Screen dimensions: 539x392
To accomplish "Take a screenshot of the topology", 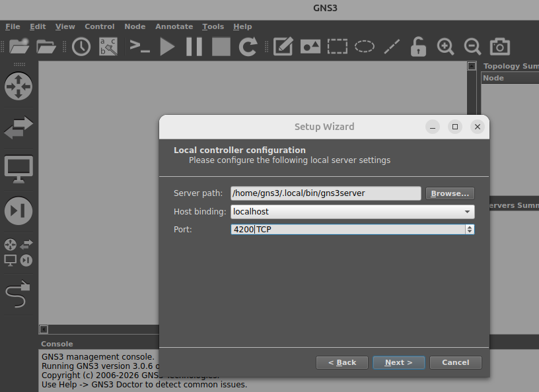I will coord(499,46).
